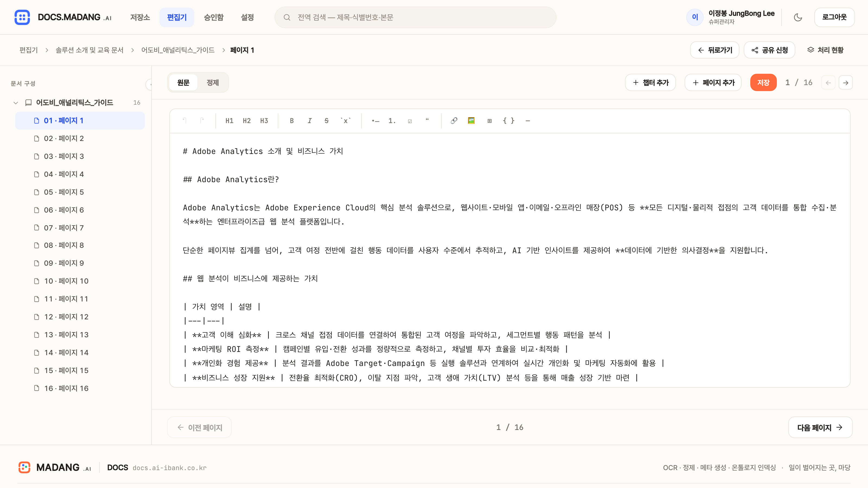Viewport: 868px width, 488px height.
Task: Toggle strikethrough formatting
Action: pyautogui.click(x=327, y=121)
